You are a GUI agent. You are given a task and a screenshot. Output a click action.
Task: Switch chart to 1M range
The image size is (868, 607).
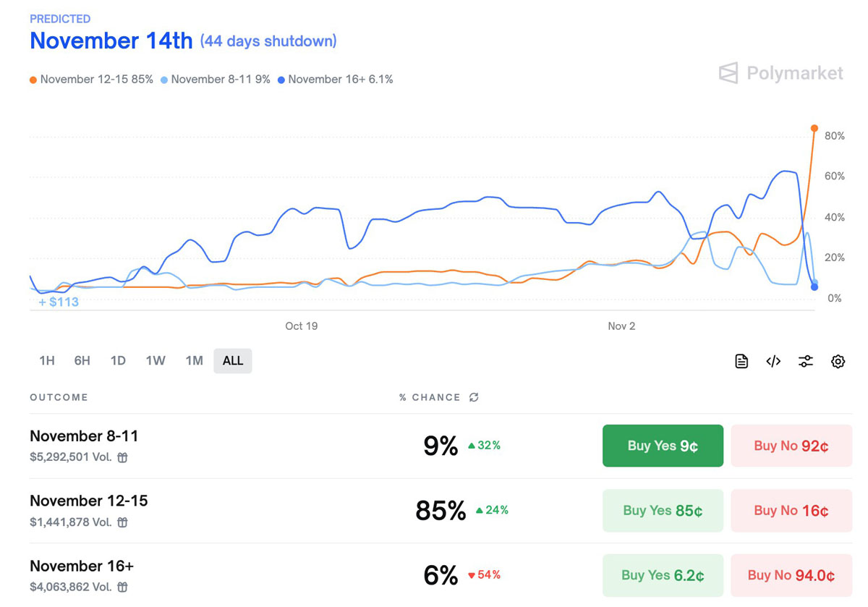(194, 360)
